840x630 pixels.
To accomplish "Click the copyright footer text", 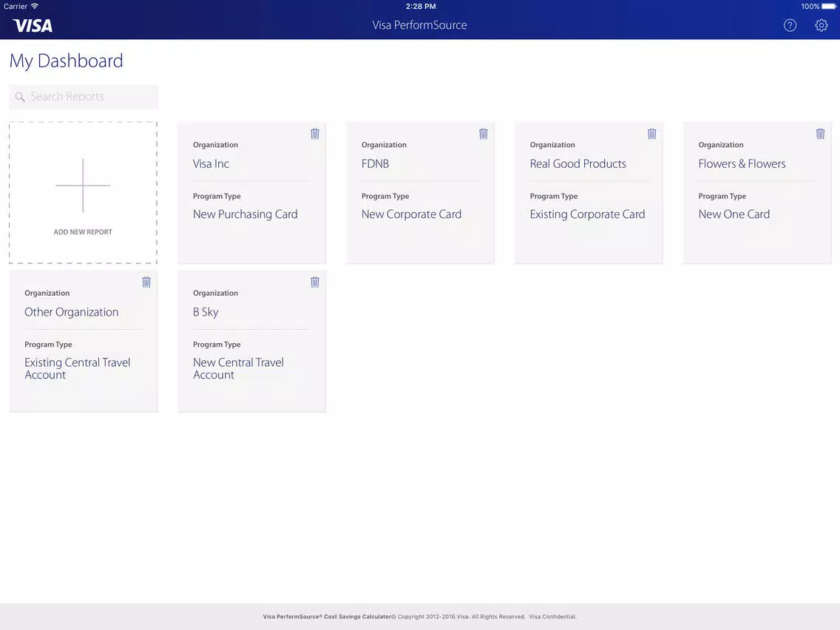I will coord(420,617).
